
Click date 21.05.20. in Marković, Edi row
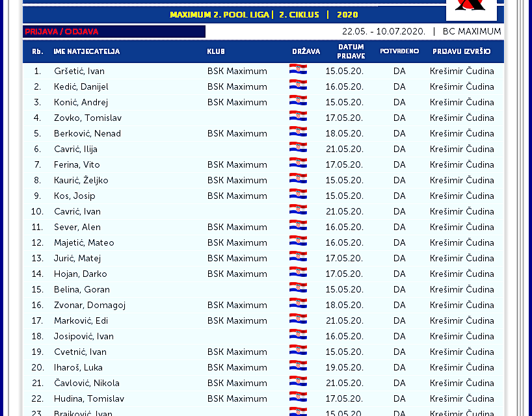point(345,320)
